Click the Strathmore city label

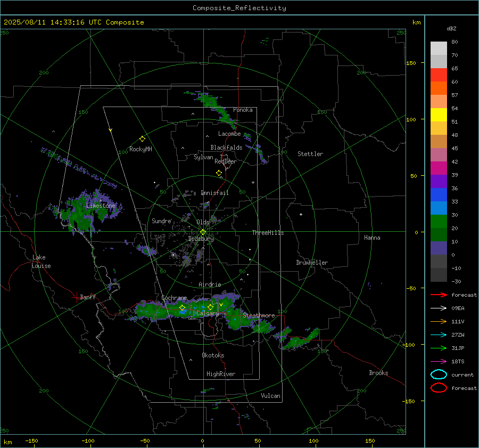tap(259, 315)
